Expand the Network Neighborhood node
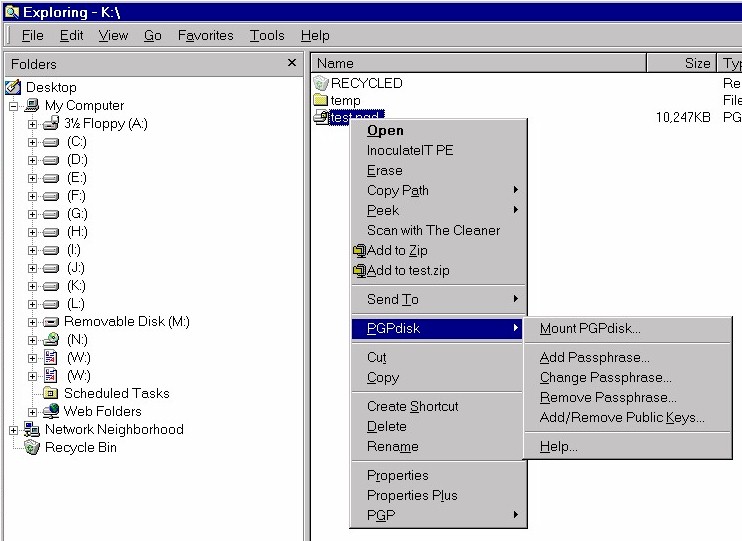 [14, 430]
